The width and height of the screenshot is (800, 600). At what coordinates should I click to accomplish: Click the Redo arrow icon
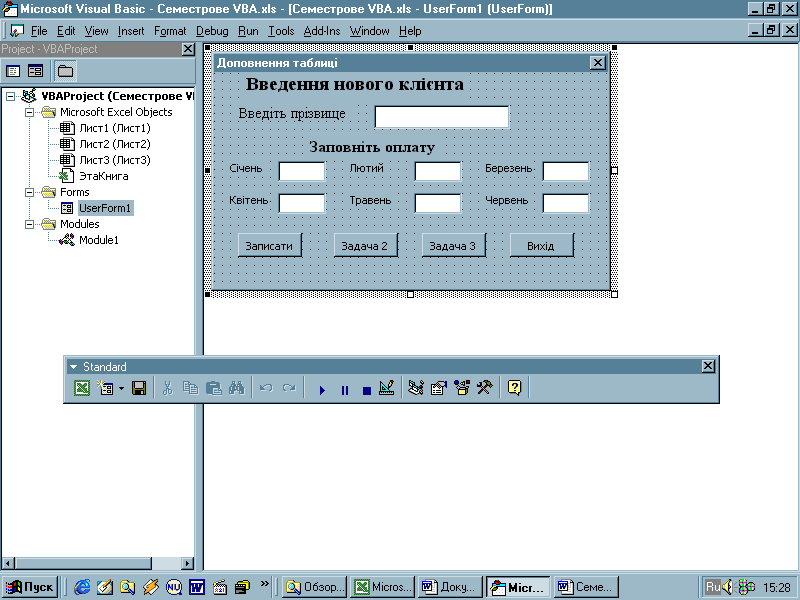pos(289,388)
